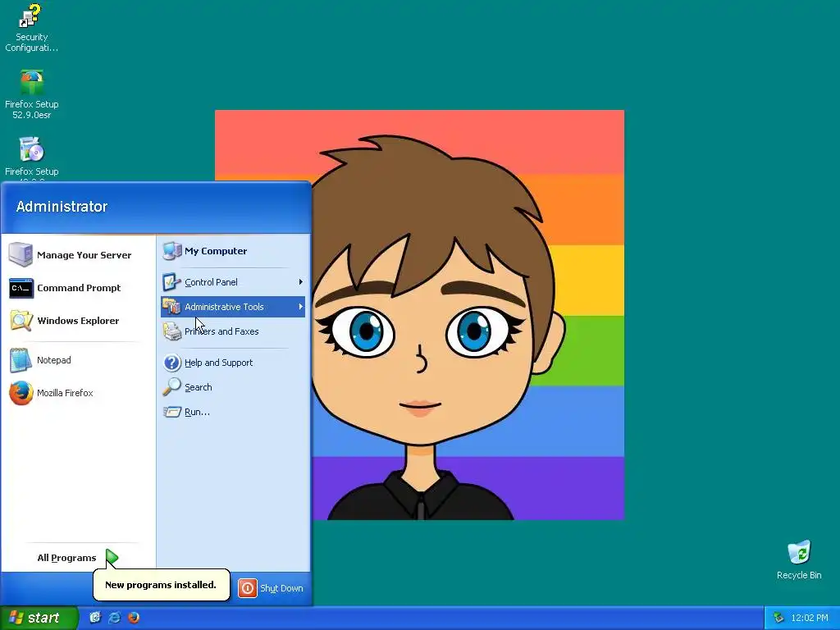This screenshot has width=840, height=630.
Task: Click the New programs installed balloon tip
Action: point(162,584)
